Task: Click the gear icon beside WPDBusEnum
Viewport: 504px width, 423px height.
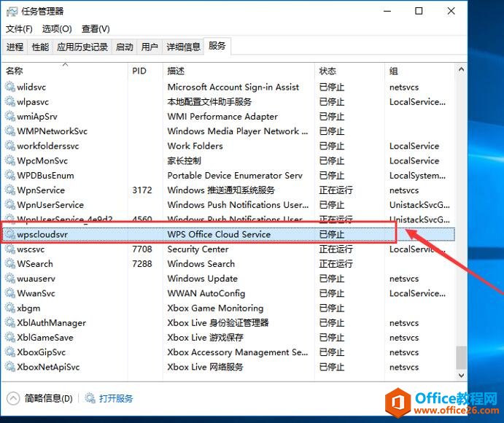Action: coord(10,176)
